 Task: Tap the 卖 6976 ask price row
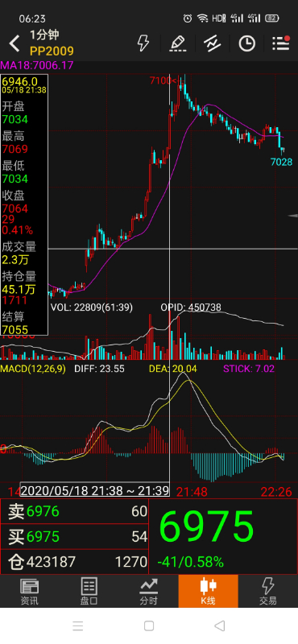coord(74,511)
